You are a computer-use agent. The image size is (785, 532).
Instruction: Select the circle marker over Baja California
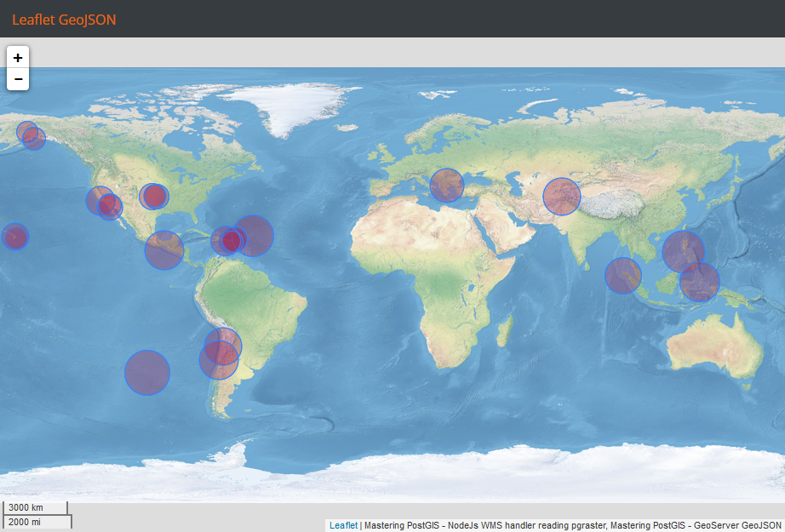coord(110,206)
